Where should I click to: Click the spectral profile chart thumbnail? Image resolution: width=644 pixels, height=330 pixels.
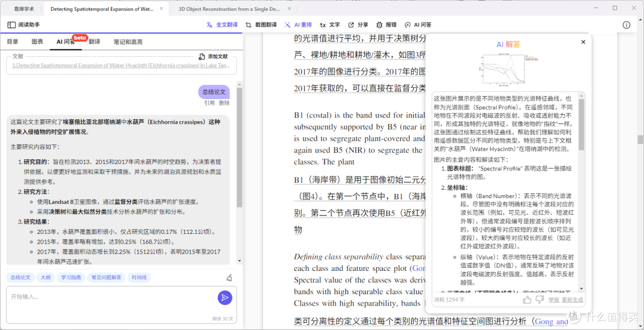coord(509,69)
